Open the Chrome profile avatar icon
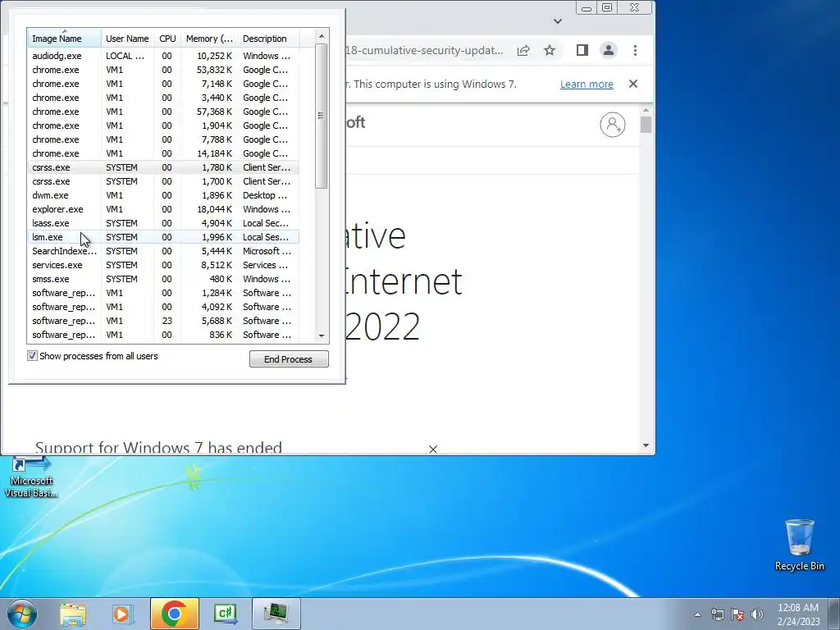The height and width of the screenshot is (630, 840). pos(609,50)
